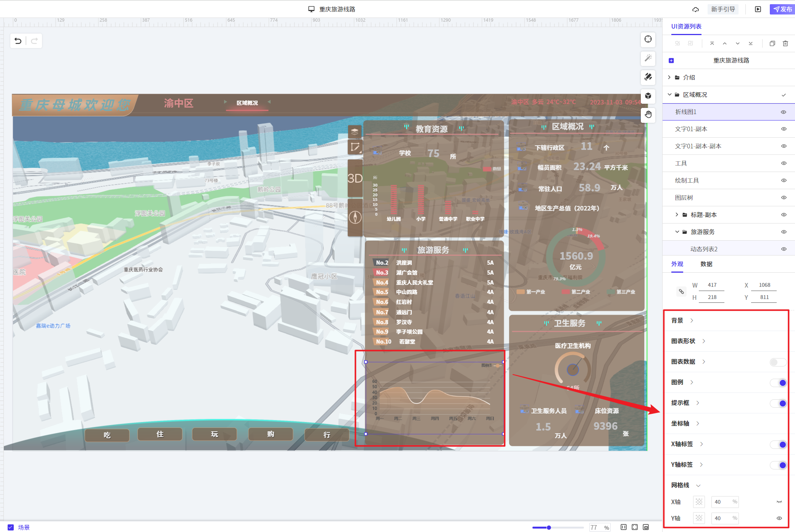The width and height of the screenshot is (795, 532).
Task: Toggle visibility of 文字01-副本 layer
Action: 784,129
